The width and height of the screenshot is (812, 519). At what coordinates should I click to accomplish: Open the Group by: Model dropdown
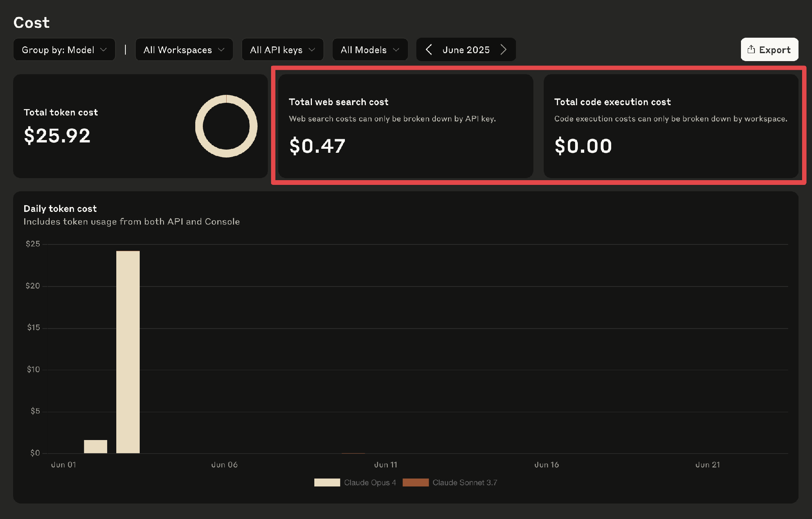(64, 50)
